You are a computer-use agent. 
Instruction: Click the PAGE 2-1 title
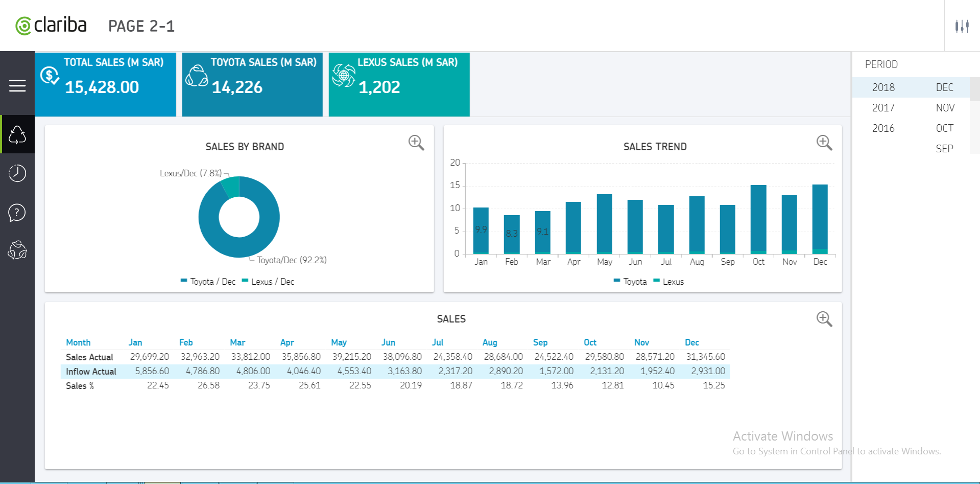click(141, 26)
